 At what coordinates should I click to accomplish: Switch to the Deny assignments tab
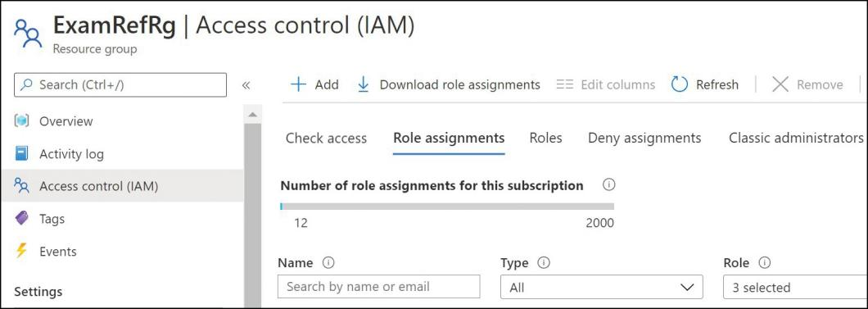644,138
